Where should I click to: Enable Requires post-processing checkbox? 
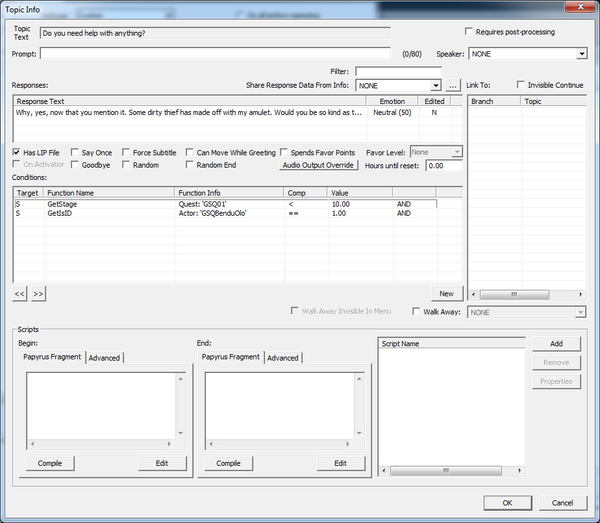(x=470, y=33)
